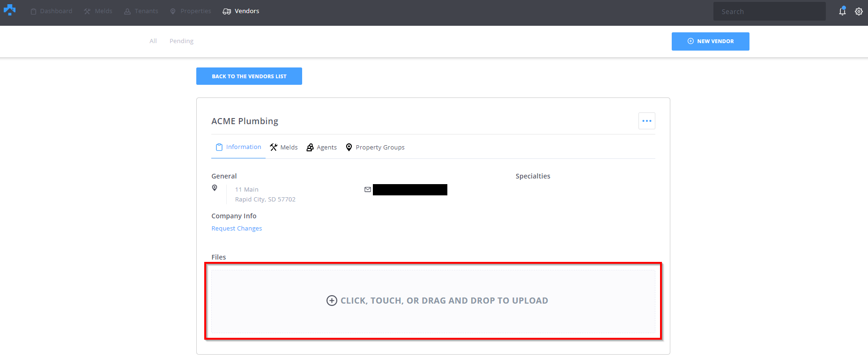Open the notifications bell
868x357 pixels.
click(842, 11)
